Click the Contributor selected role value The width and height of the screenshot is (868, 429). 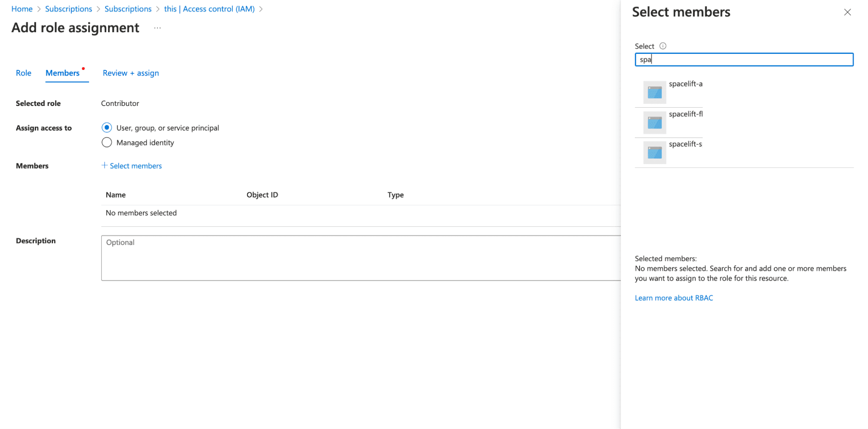click(x=120, y=103)
